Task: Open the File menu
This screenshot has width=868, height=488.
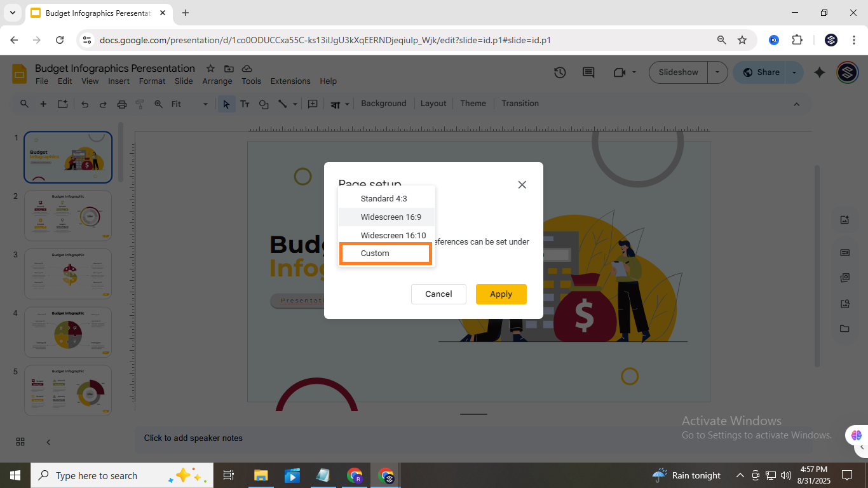Action: coord(42,81)
